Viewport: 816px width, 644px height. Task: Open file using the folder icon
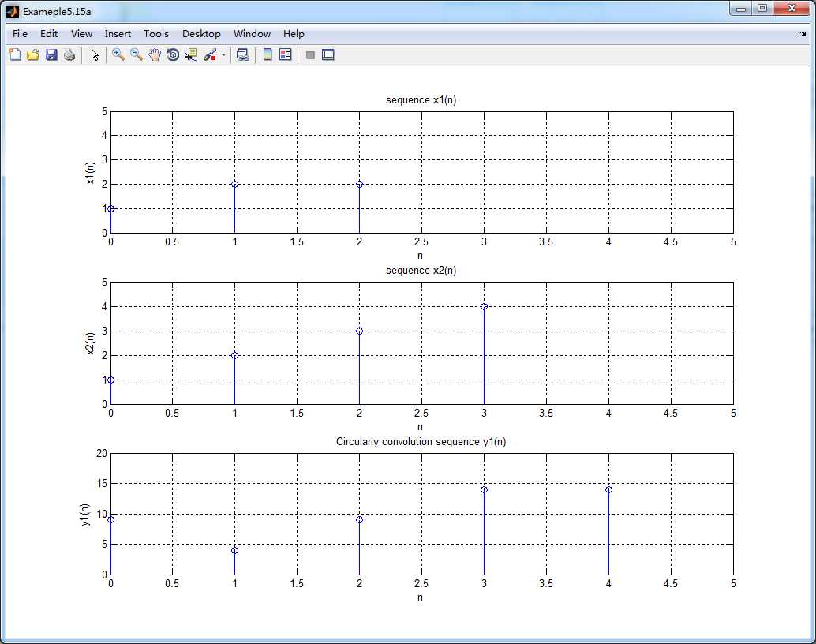[x=33, y=54]
